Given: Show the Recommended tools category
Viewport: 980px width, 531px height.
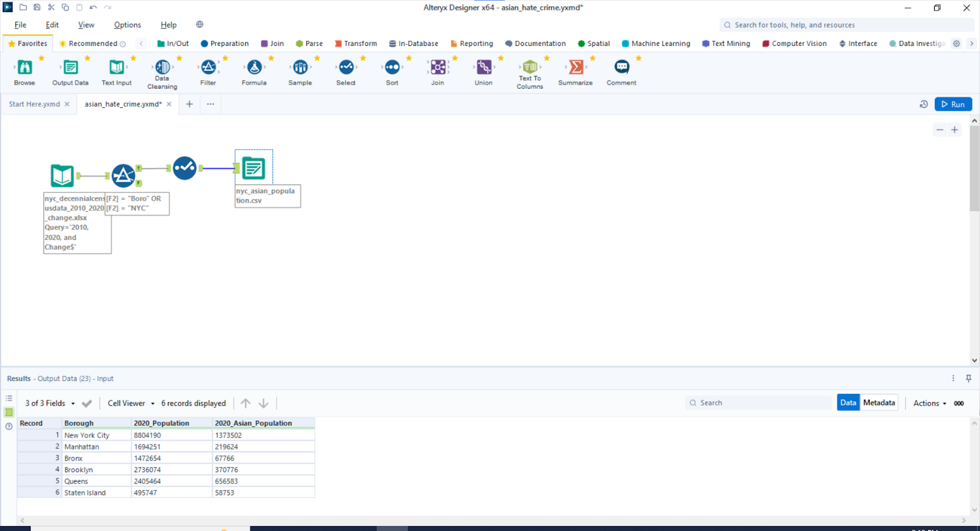Looking at the screenshot, I should tap(92, 43).
